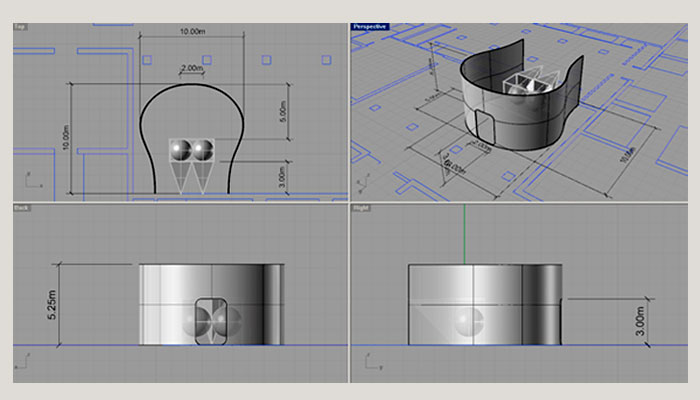Image resolution: width=700 pixels, height=400 pixels.
Task: Pick the sphere in the Right viewport
Action: pyautogui.click(x=466, y=322)
